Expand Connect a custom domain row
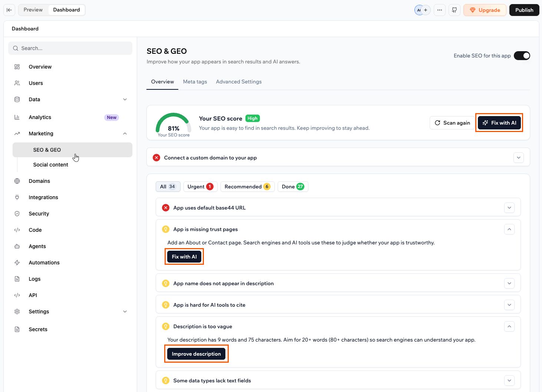 [519, 158]
